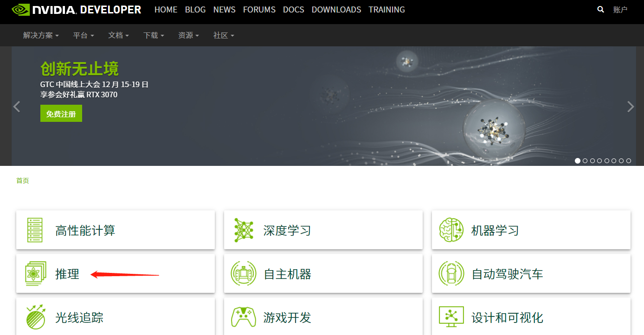Click the 免费注册 green button

(x=61, y=114)
